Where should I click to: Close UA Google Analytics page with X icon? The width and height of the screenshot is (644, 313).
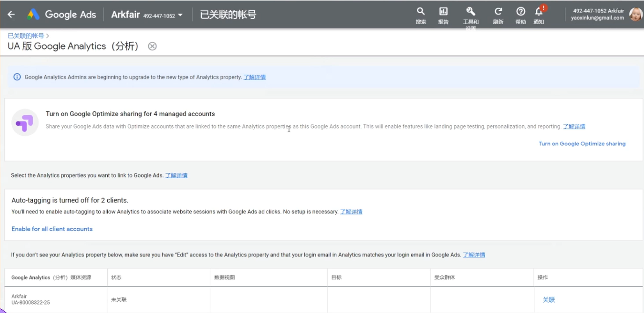coord(152,46)
